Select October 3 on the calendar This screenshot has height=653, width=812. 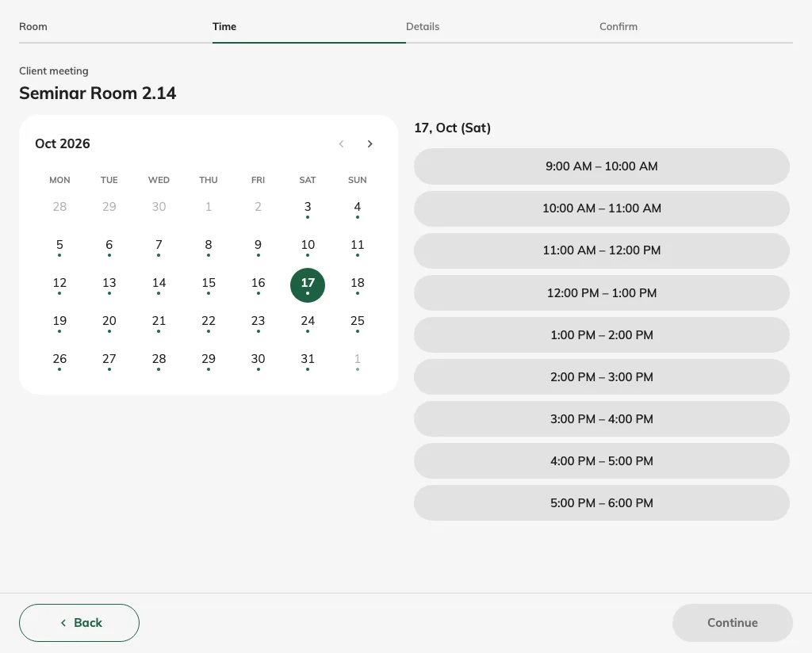tap(308, 209)
